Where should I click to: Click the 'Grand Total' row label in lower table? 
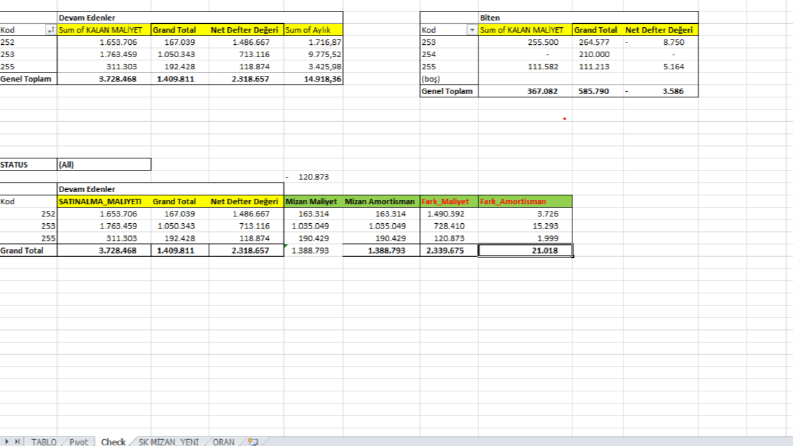point(28,250)
